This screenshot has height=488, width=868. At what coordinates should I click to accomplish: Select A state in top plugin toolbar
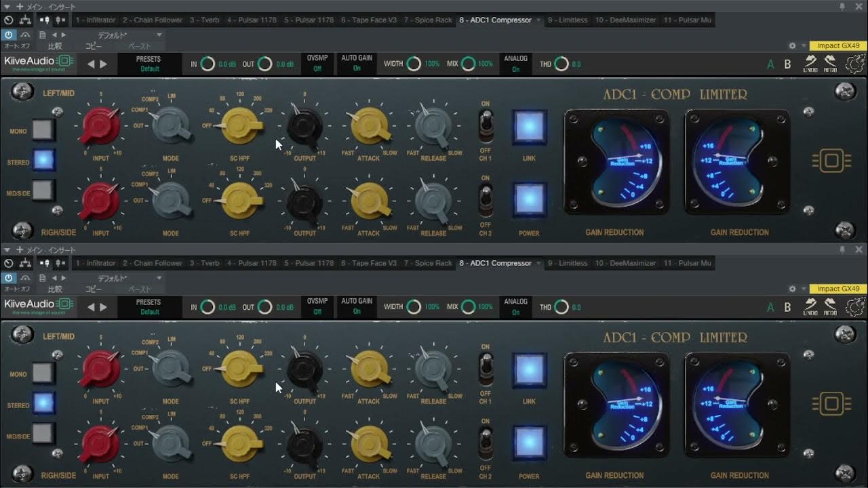tap(770, 64)
